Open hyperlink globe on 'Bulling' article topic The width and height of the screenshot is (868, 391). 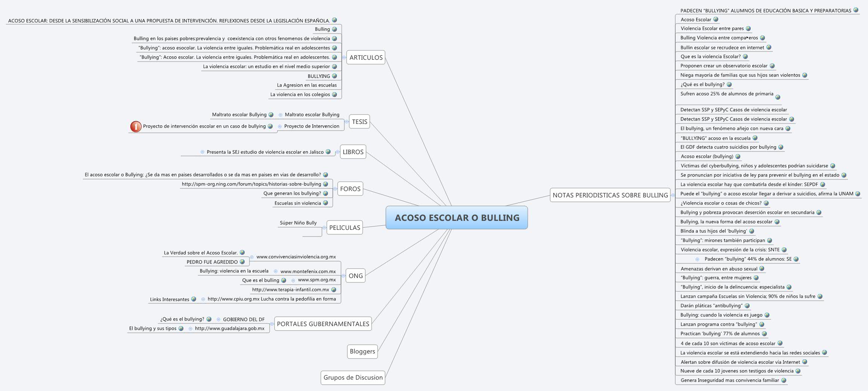335,29
